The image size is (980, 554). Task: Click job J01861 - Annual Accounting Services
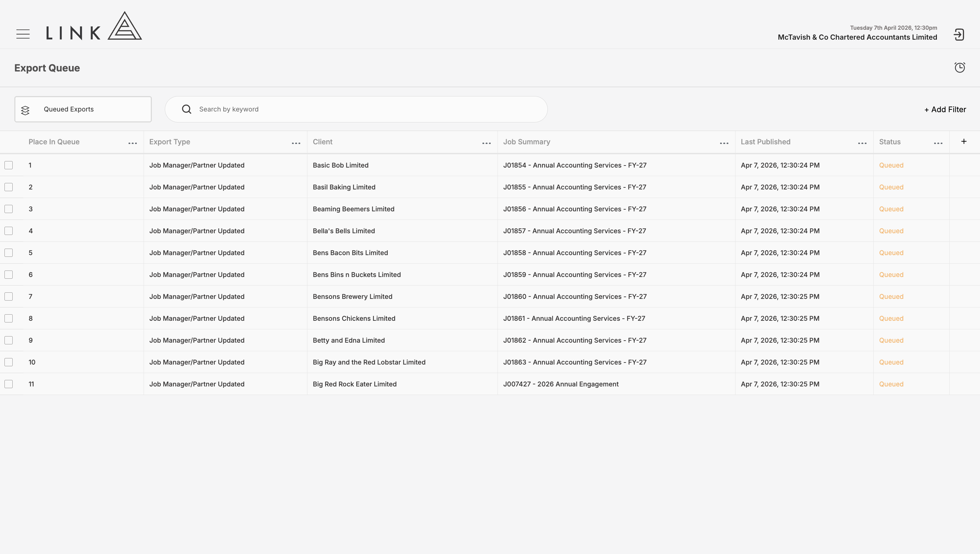click(574, 318)
